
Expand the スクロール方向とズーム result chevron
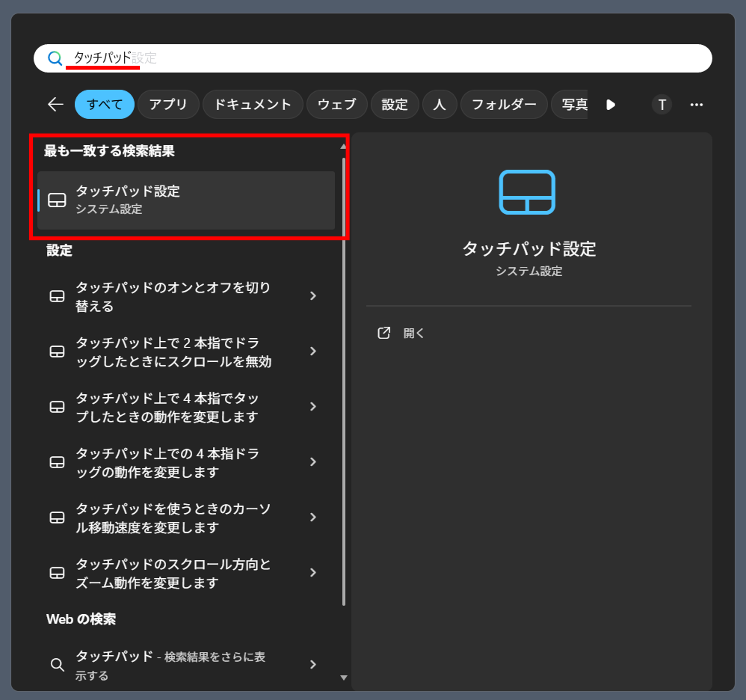(x=313, y=573)
